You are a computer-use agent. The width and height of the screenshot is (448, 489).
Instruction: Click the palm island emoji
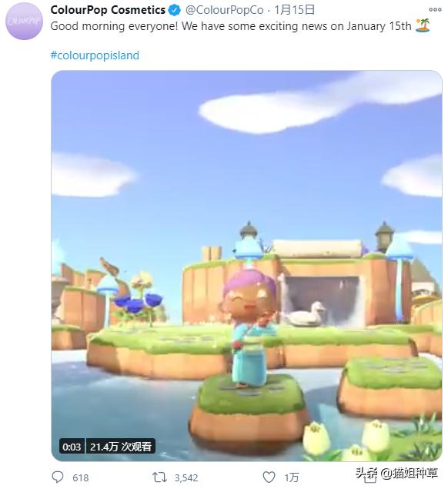coord(423,25)
